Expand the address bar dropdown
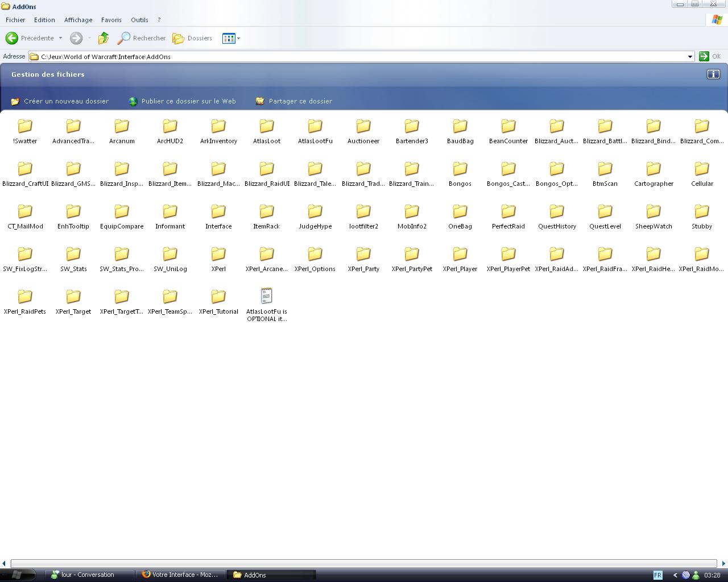 (690, 56)
